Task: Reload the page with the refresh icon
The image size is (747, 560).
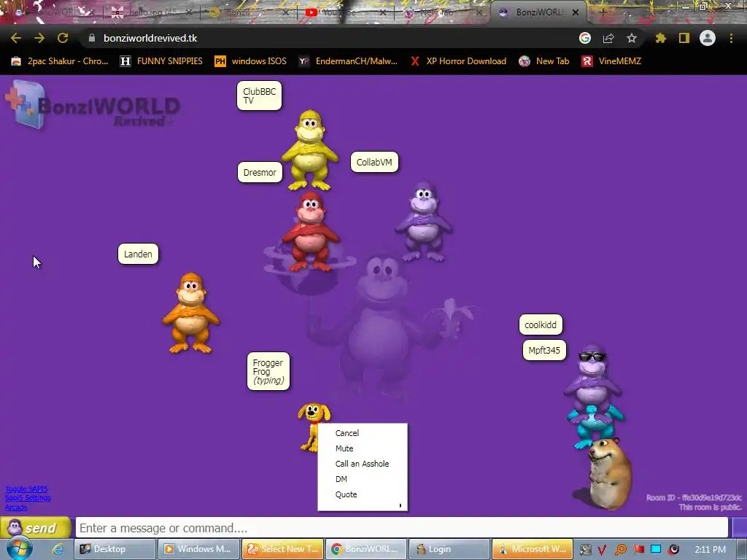Action: (63, 38)
